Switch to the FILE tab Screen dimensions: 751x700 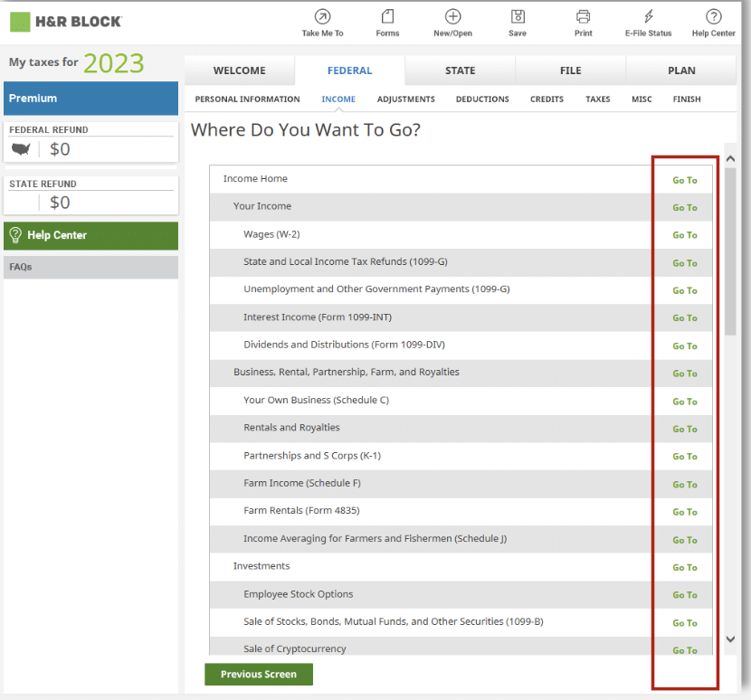point(570,70)
